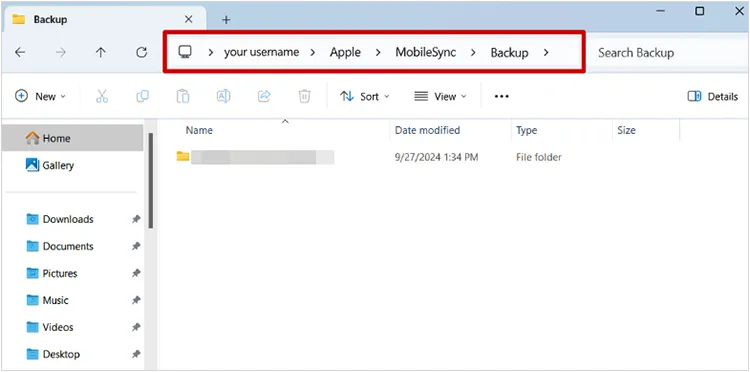Click the Share icon in toolbar
750x372 pixels.
(x=264, y=96)
